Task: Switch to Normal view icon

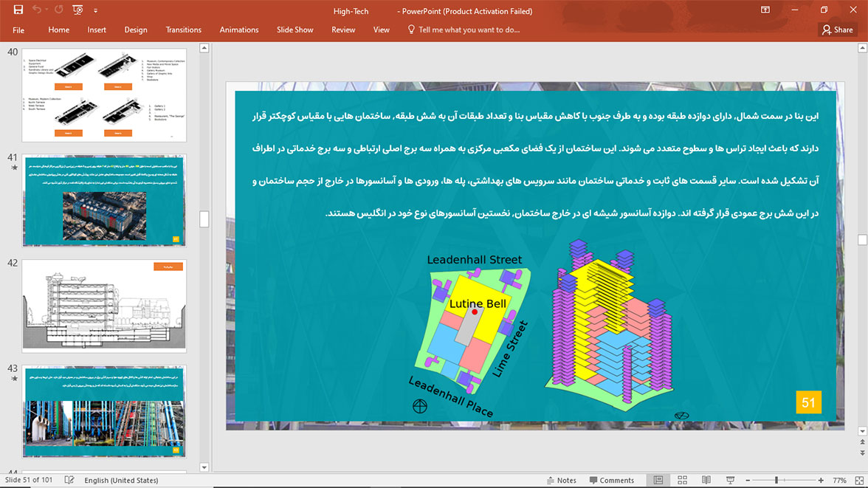Action: coord(658,480)
